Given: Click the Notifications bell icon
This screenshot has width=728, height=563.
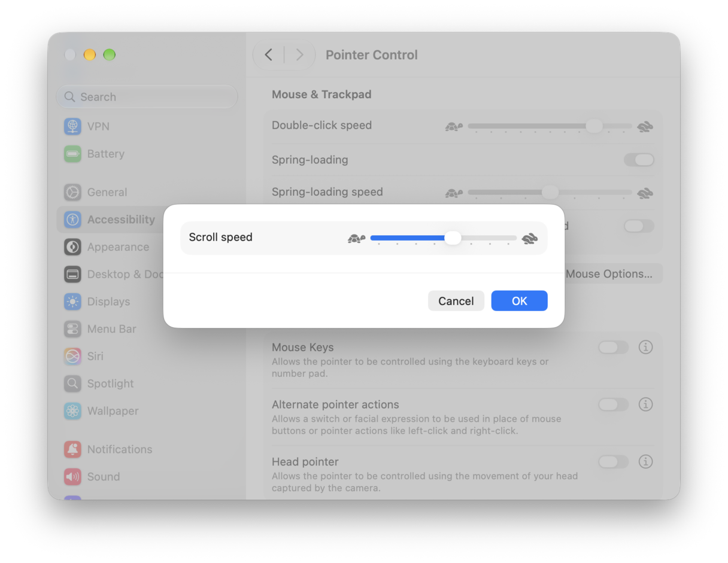Looking at the screenshot, I should pyautogui.click(x=72, y=449).
